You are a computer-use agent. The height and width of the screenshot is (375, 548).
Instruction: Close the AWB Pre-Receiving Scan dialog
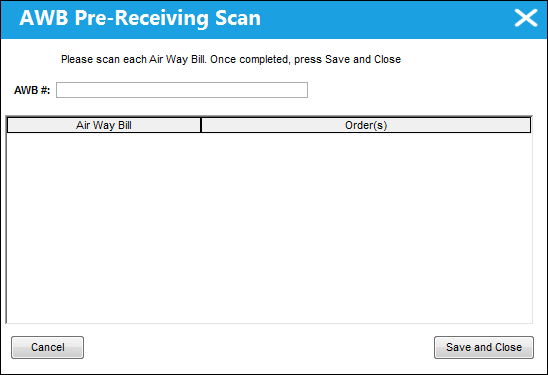526,18
